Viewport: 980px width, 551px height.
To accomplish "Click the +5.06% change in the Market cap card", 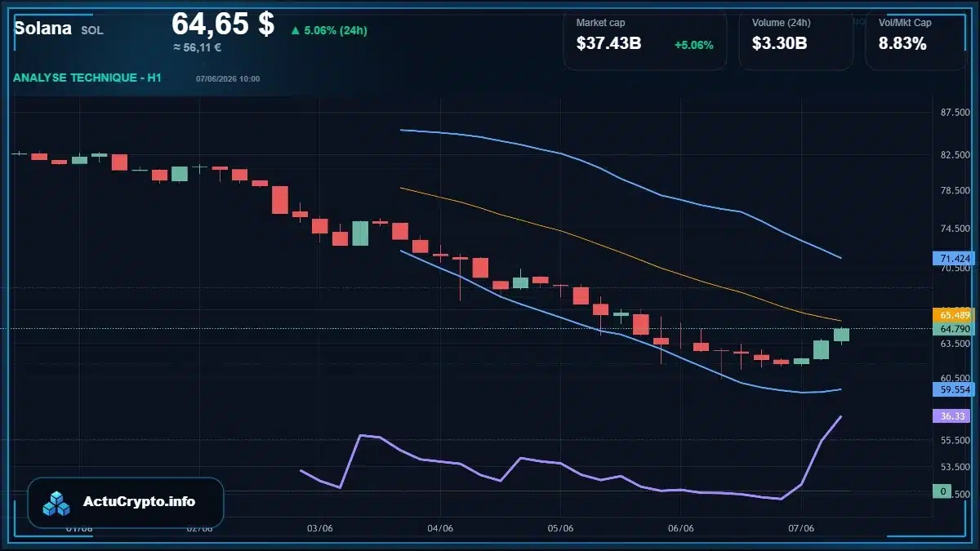I will coord(693,45).
